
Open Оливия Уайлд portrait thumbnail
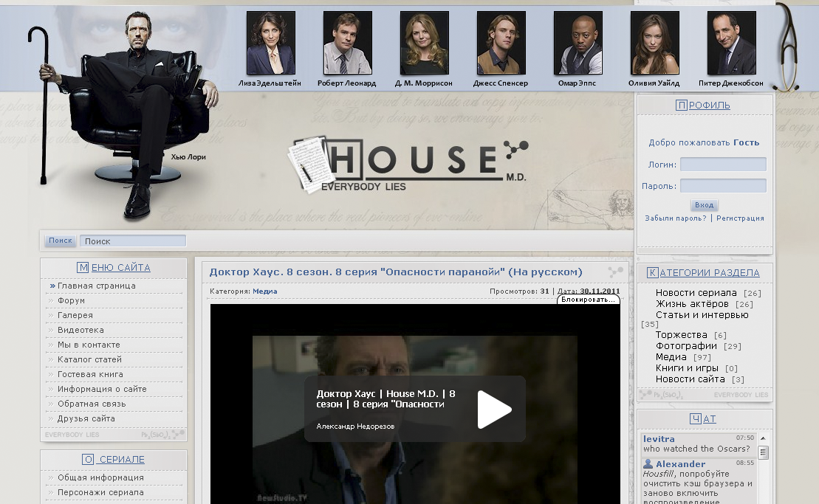654,43
